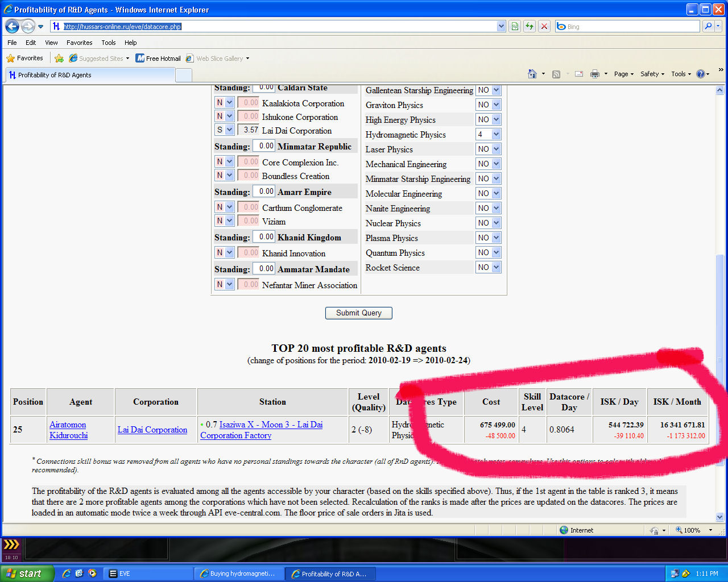The width and height of the screenshot is (728, 582).
Task: Open the Tools menu in menu bar
Action: 109,43
